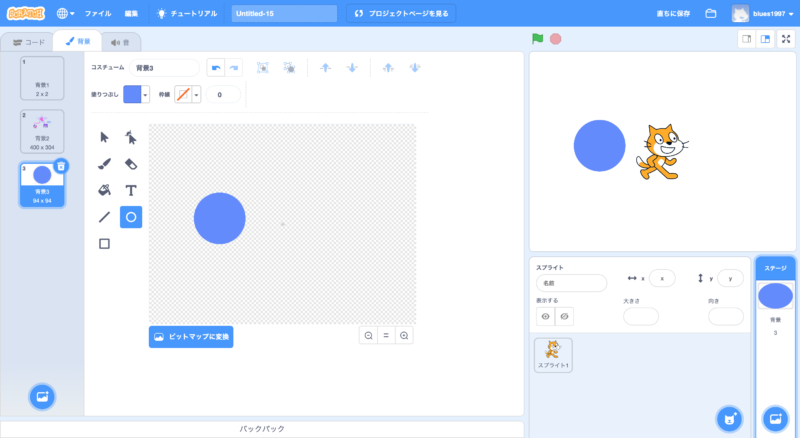Click the green flag to run
Screen dimensions: 800x438
[538, 39]
